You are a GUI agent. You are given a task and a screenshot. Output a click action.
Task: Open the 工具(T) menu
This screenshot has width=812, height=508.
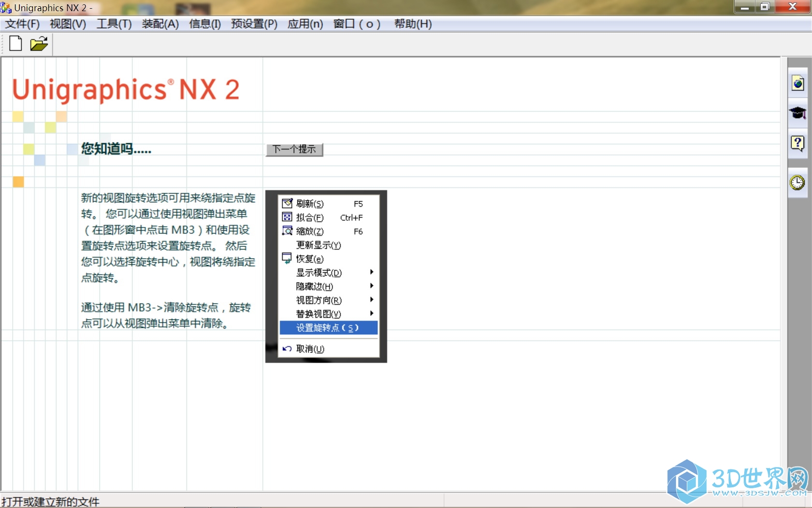(114, 24)
